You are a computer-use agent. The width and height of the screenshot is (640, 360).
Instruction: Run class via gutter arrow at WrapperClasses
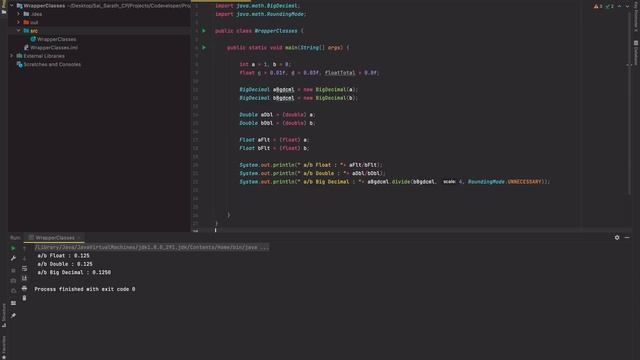[204, 31]
